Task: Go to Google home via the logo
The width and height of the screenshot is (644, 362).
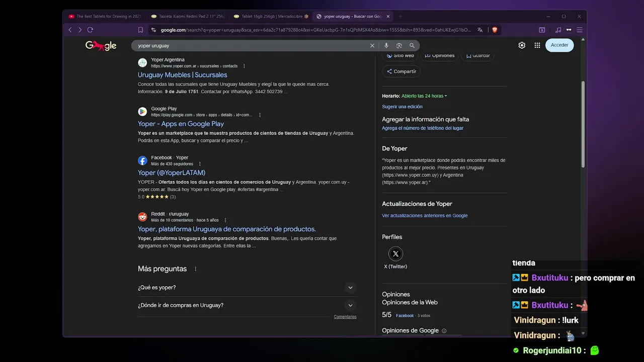Action: coord(101,46)
